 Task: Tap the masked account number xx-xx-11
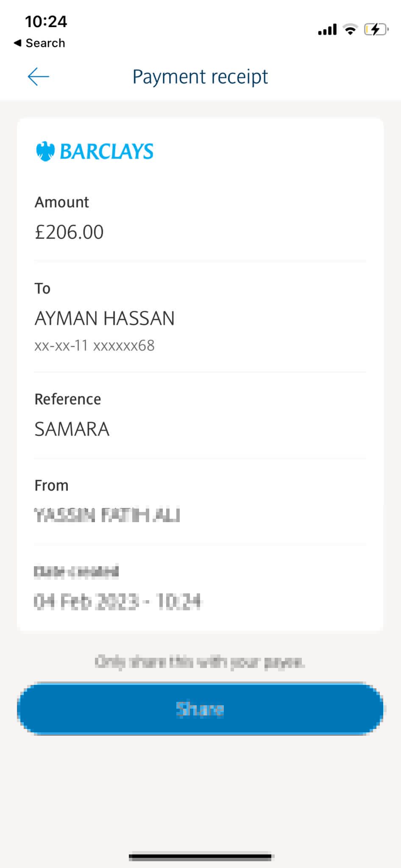[x=94, y=346]
